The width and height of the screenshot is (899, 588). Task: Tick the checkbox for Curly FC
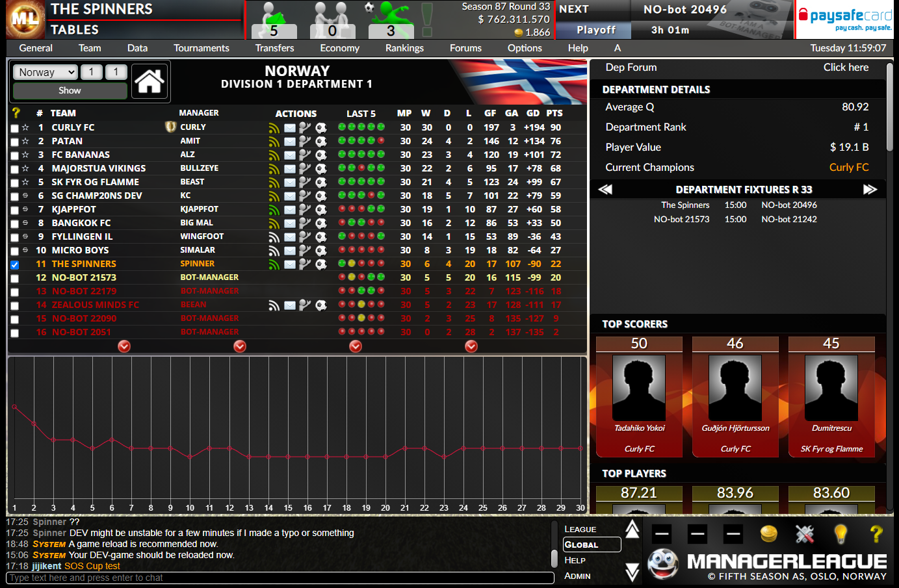coord(14,129)
